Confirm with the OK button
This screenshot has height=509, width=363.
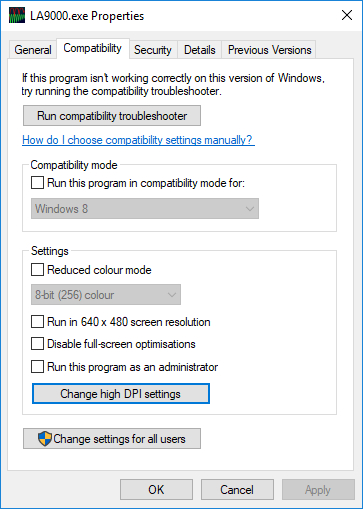pos(156,490)
